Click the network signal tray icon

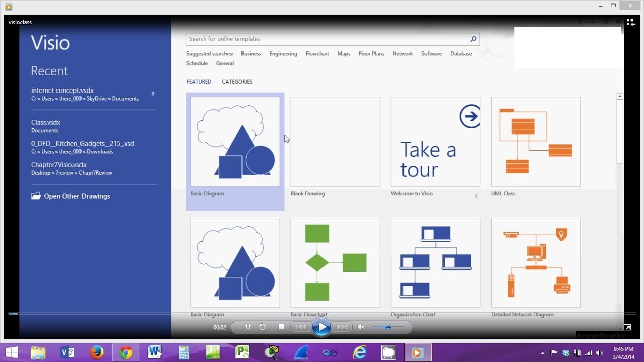tap(588, 352)
